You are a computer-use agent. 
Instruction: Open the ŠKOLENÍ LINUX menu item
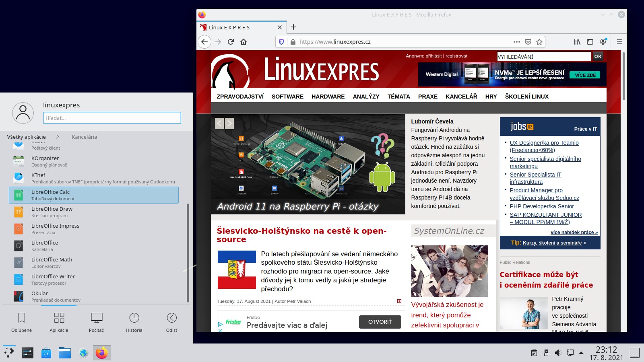coord(527,97)
